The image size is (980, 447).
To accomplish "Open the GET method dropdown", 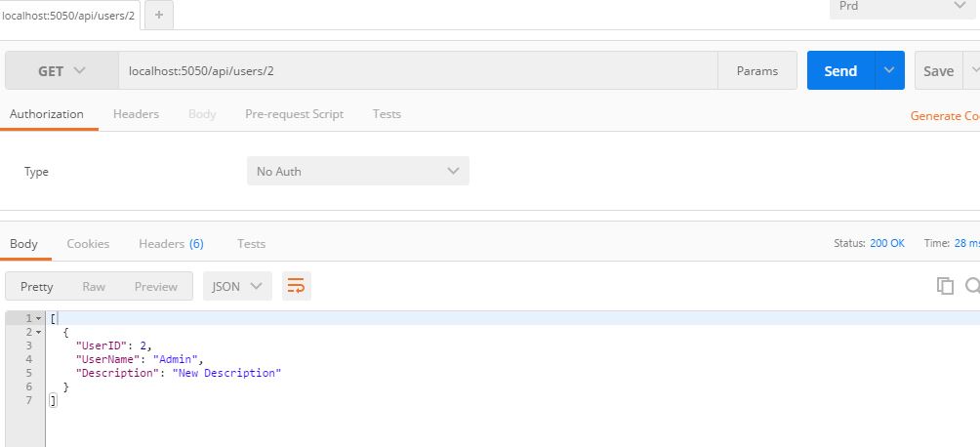I will click(x=61, y=71).
